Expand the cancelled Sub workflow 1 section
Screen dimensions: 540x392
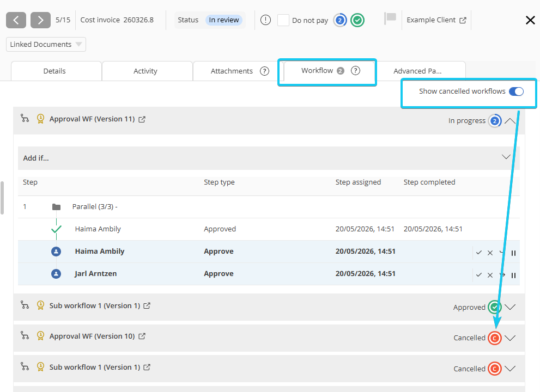tap(510, 368)
